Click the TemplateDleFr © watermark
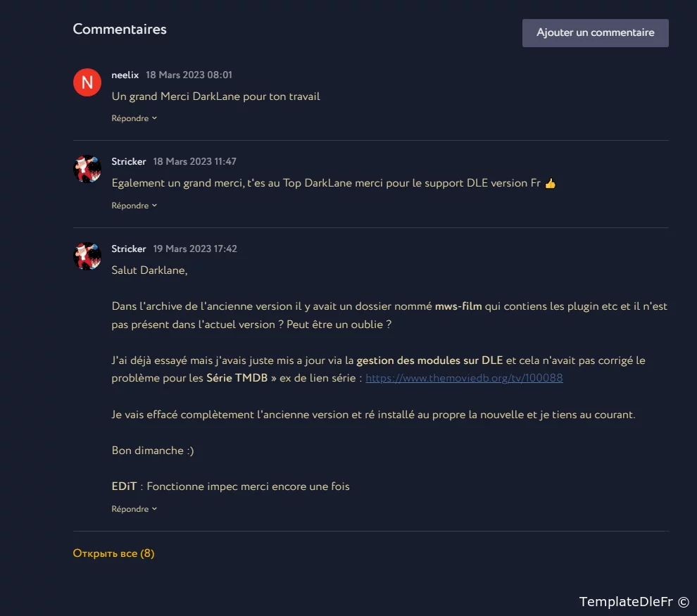Screen dimensions: 697x616 point(634,601)
